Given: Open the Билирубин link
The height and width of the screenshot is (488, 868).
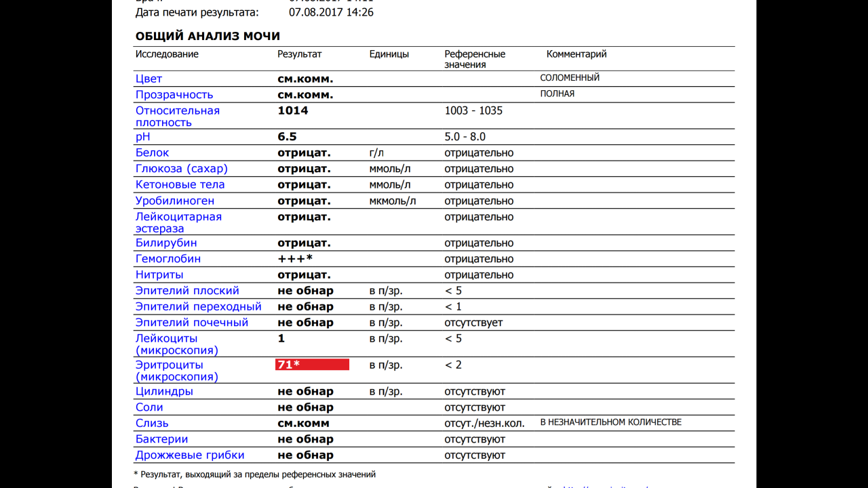Looking at the screenshot, I should pyautogui.click(x=166, y=243).
